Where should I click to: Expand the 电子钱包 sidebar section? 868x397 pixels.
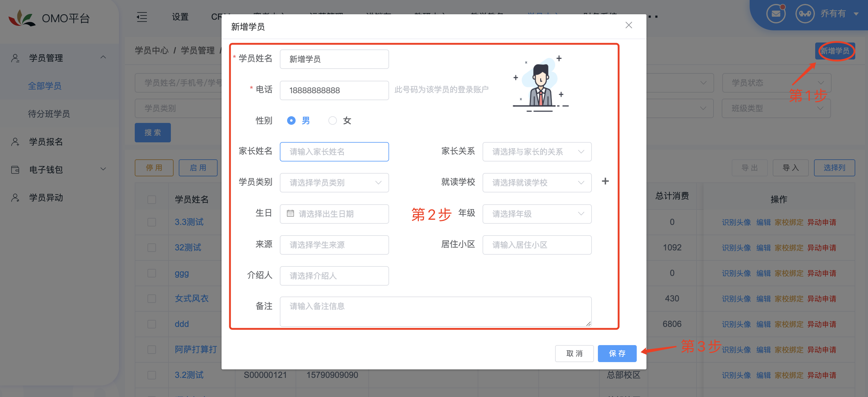[x=103, y=169]
